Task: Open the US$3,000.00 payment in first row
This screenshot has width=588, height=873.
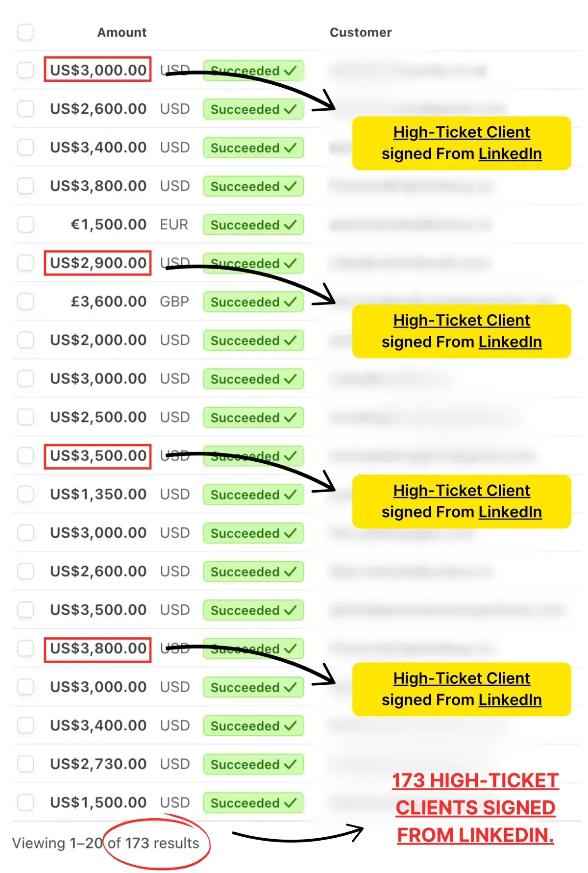Action: click(98, 70)
